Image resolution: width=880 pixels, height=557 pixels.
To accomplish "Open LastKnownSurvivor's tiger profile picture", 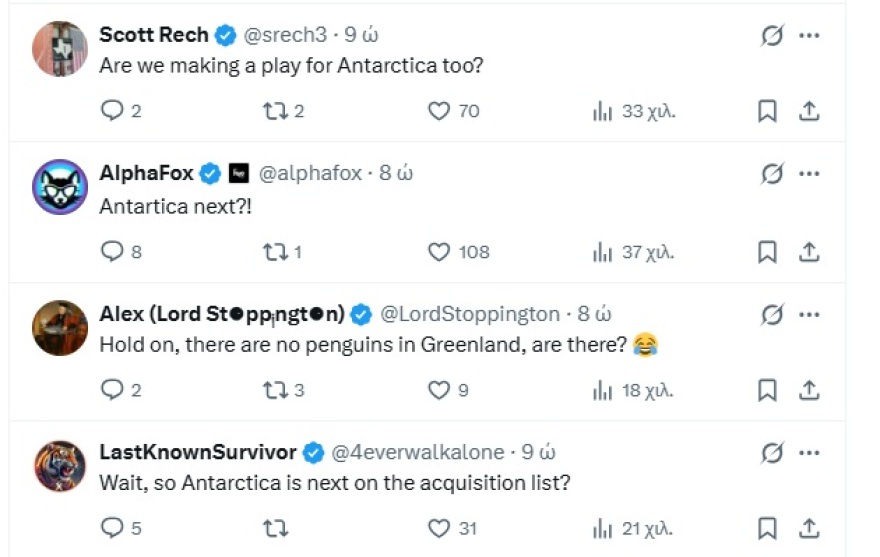I will (60, 466).
